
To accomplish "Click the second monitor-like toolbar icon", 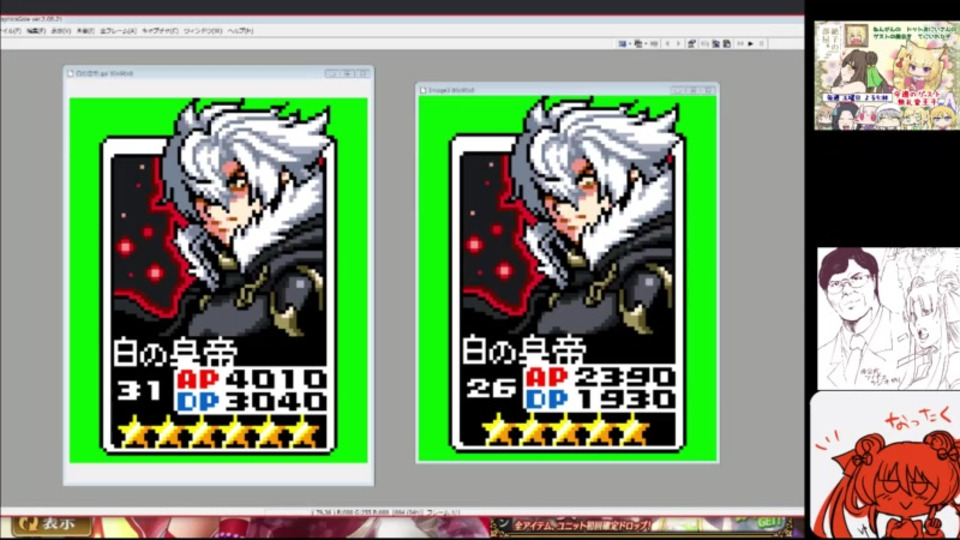I will click(x=638, y=43).
